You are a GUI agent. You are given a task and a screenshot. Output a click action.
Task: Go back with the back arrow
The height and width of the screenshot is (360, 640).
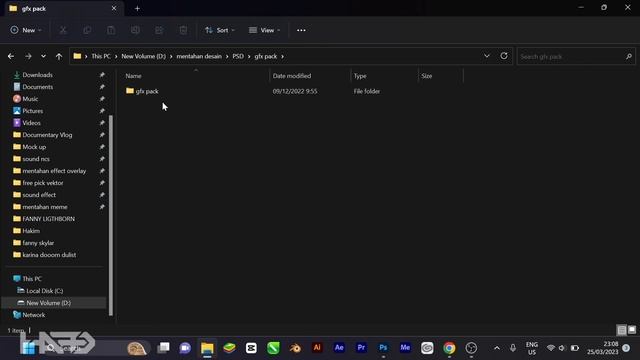click(x=11, y=56)
